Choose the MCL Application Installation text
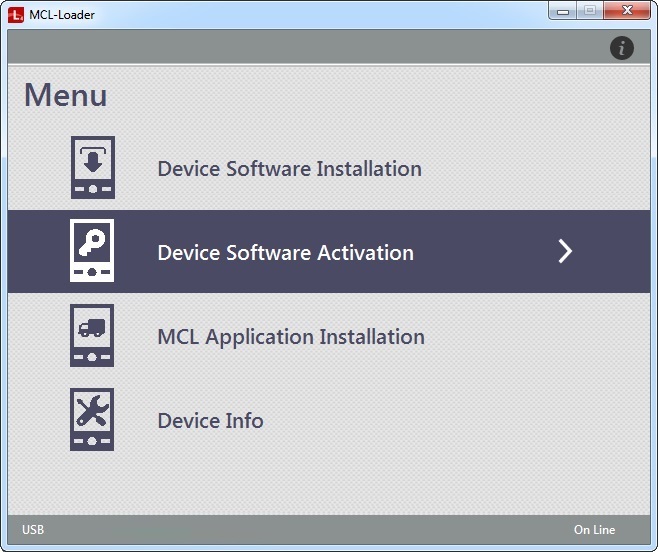Viewport: 658px width, 552px height. [x=291, y=337]
